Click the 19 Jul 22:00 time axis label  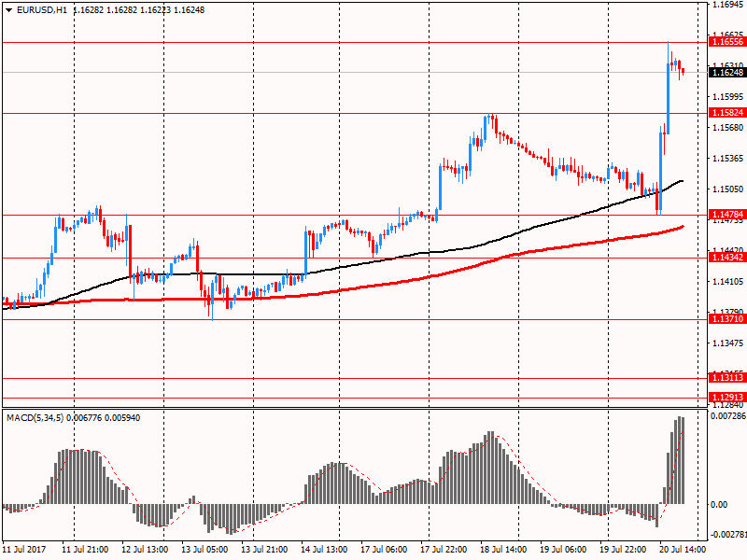point(623,550)
